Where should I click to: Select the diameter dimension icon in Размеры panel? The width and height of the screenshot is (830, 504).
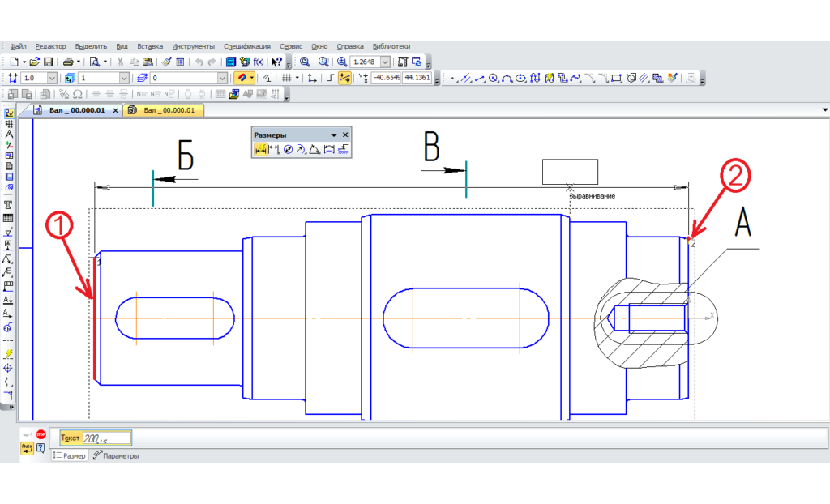288,149
